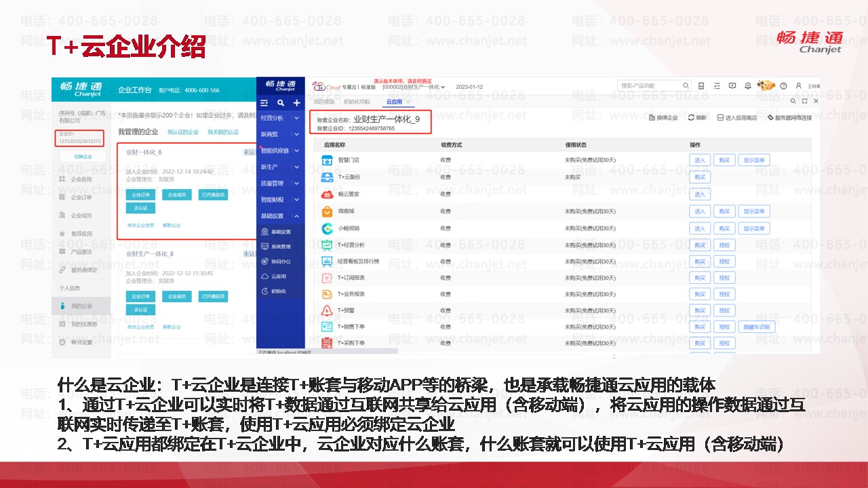Open 我关联的认证 tab in 企业工作台
The height and width of the screenshot is (488, 868).
pyautogui.click(x=223, y=131)
